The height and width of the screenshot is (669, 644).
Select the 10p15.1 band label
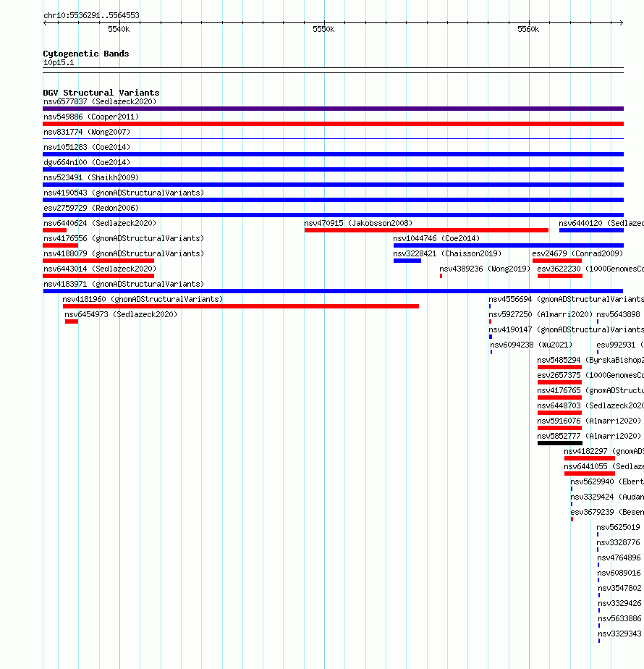pos(59,63)
